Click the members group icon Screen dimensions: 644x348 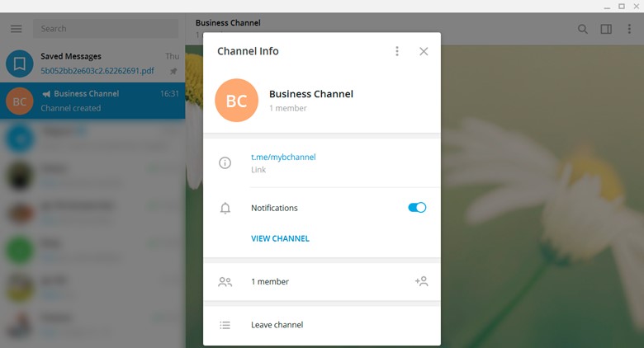[225, 282]
